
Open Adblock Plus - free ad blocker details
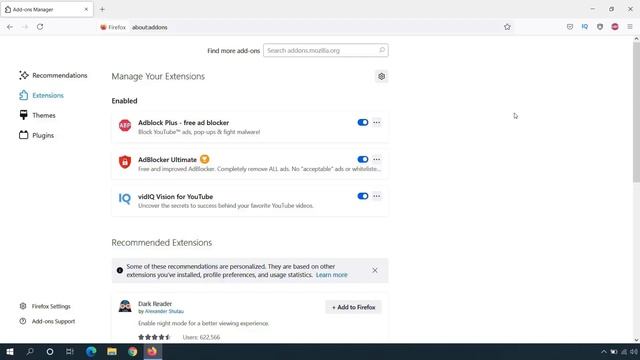pos(183,122)
